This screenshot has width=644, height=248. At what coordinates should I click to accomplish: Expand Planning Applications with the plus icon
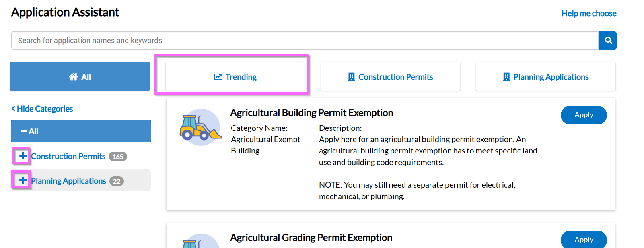coord(23,180)
